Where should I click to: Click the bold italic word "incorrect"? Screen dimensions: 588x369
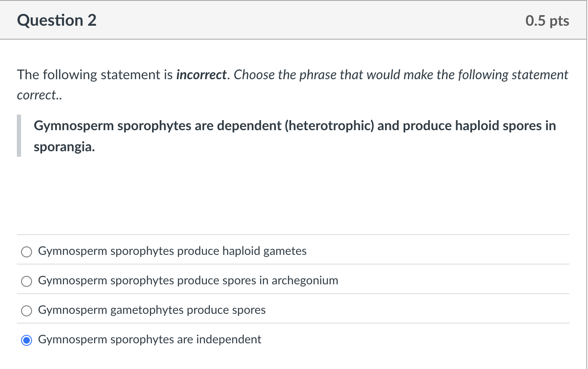(201, 75)
